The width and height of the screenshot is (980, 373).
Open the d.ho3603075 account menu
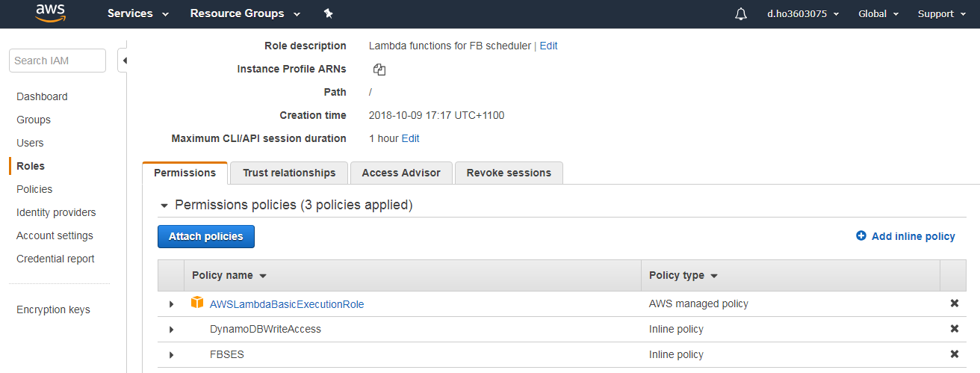pos(803,13)
